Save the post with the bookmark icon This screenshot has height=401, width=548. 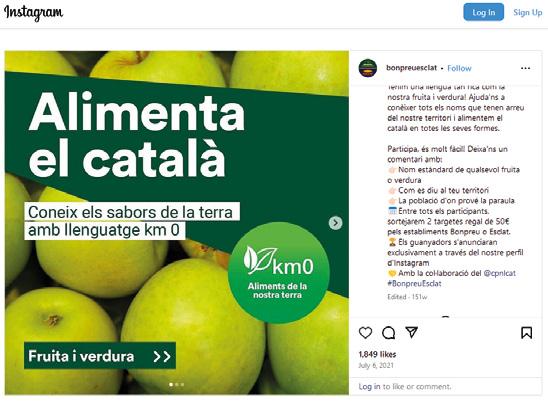[526, 333]
